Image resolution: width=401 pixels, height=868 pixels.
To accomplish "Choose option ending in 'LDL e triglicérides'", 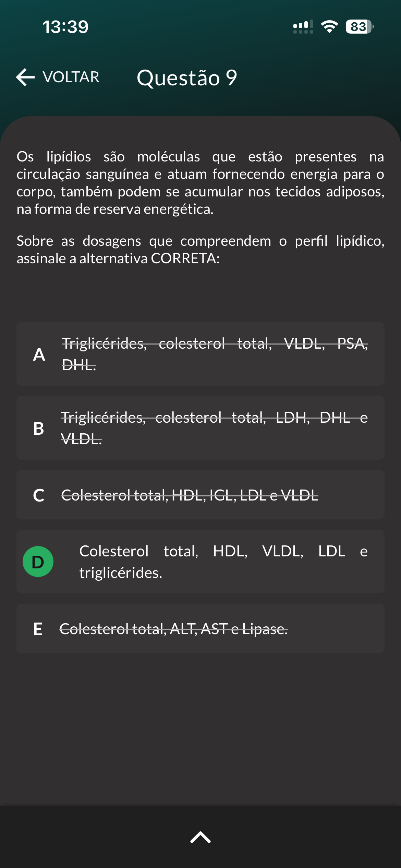I will point(223,562).
